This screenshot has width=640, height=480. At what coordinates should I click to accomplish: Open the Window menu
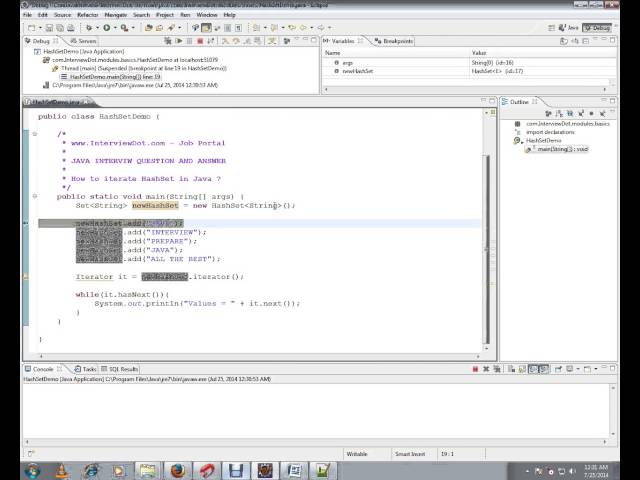tap(207, 15)
